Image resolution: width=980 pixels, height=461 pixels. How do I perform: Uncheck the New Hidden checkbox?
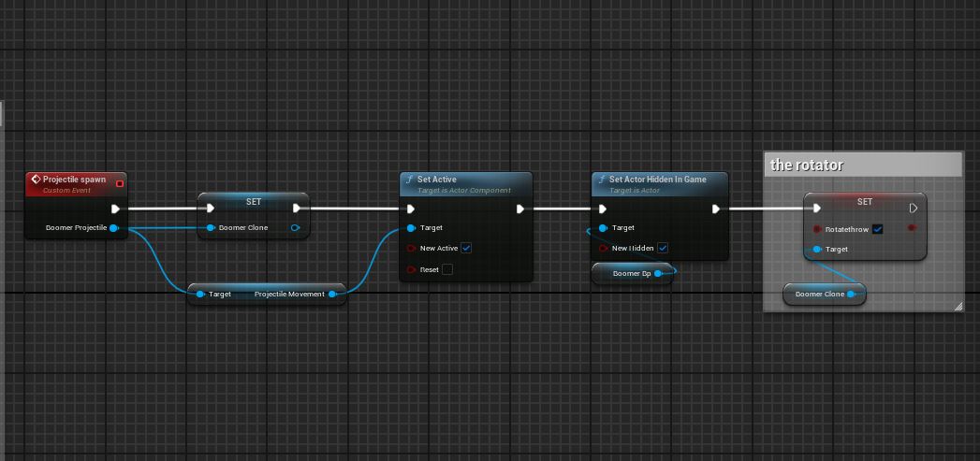pos(663,249)
